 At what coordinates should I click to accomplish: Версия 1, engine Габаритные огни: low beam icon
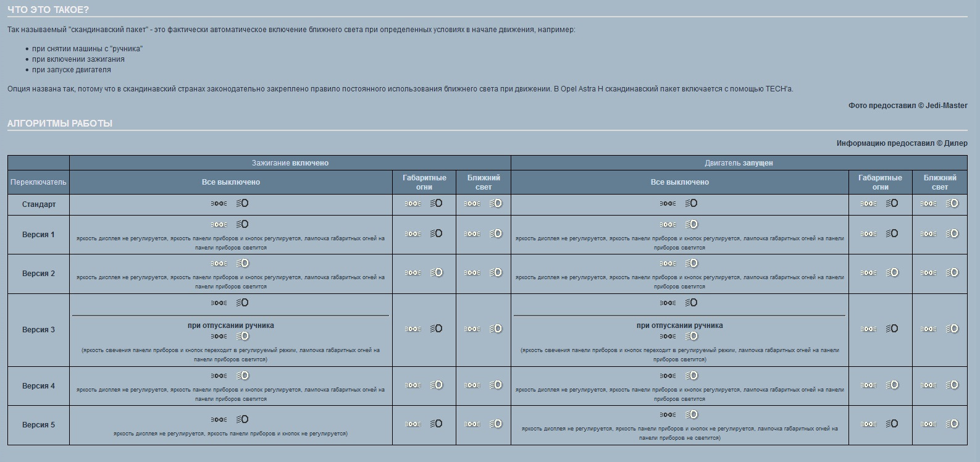[892, 233]
